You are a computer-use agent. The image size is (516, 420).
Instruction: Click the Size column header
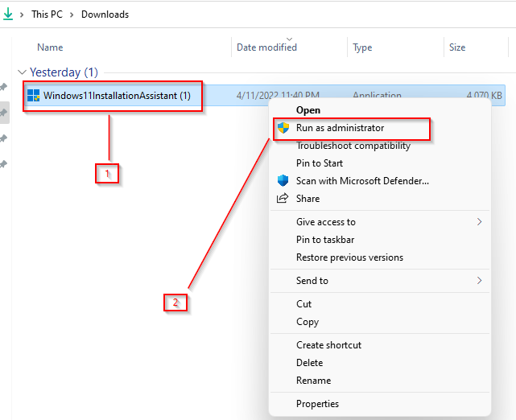click(457, 47)
